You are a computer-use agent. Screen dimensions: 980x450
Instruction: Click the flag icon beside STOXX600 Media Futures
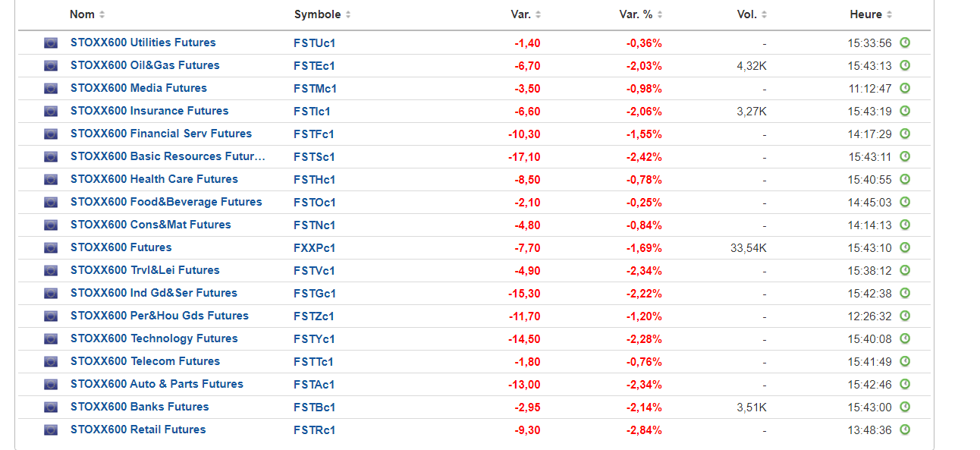[51, 89]
